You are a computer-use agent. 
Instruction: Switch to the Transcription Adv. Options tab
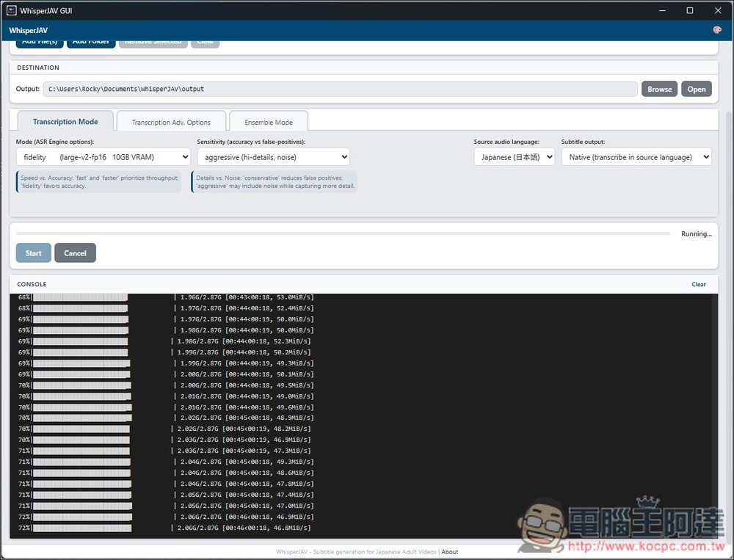point(171,123)
